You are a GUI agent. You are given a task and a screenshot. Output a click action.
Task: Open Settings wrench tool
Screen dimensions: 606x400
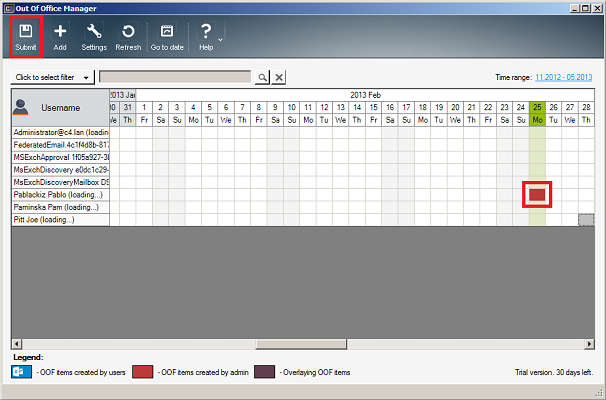pos(94,36)
